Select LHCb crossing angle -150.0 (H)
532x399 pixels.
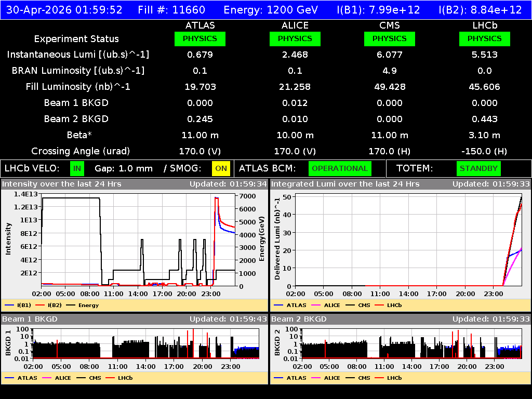[485, 151]
